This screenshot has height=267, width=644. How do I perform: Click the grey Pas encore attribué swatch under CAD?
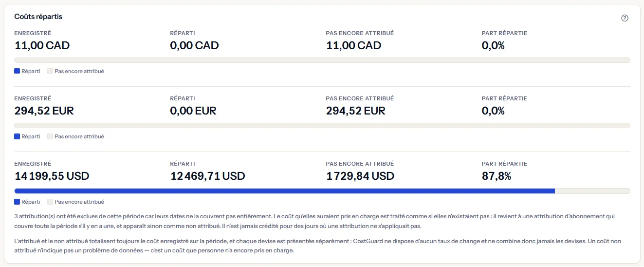click(50, 71)
